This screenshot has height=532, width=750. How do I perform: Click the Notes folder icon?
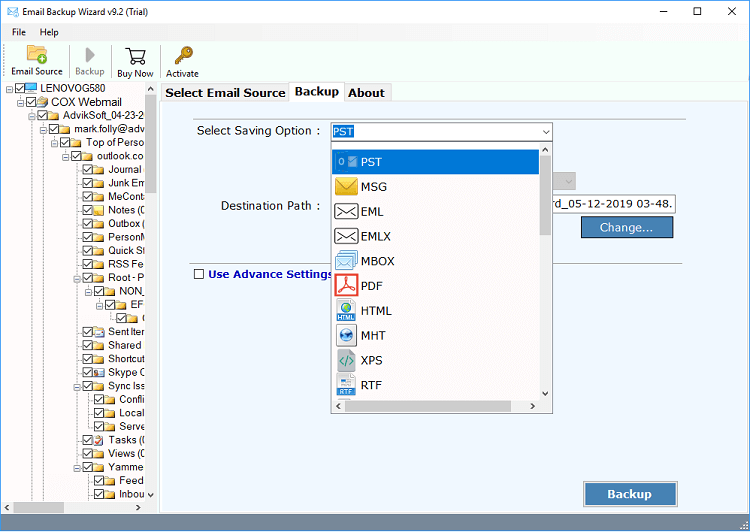click(99, 210)
